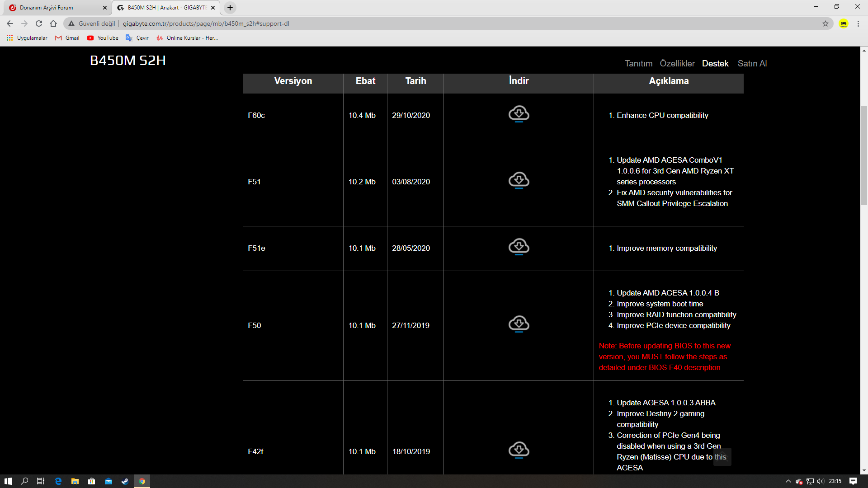Click download icon for F51e BIOS
This screenshot has width=868, height=488.
coord(519,247)
